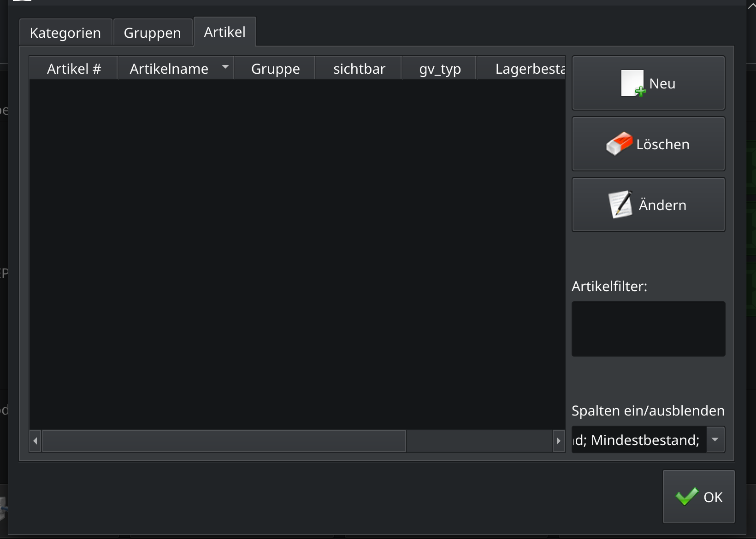Viewport: 756px width, 539px height.
Task: Sort by the gv_typ column header
Action: [x=440, y=69]
